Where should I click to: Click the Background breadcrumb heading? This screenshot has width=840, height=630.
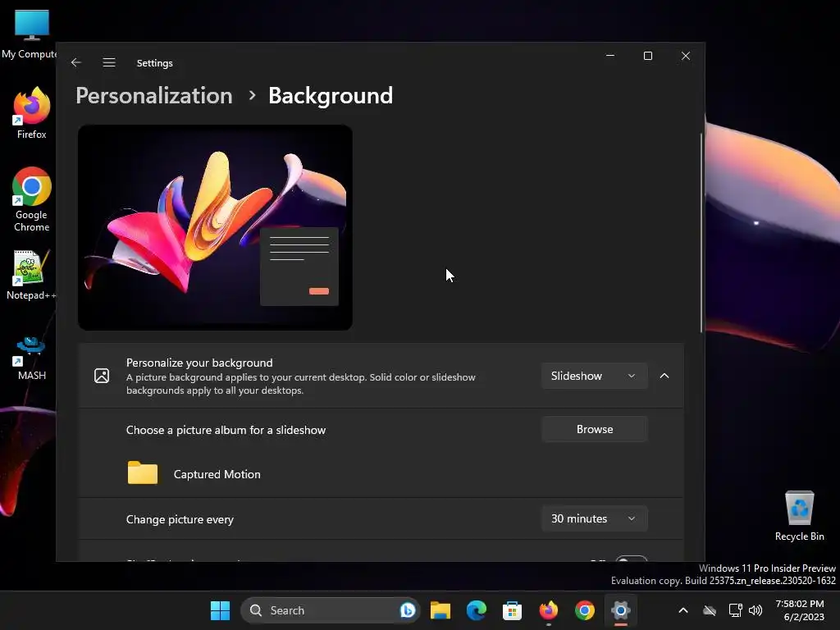click(x=331, y=96)
